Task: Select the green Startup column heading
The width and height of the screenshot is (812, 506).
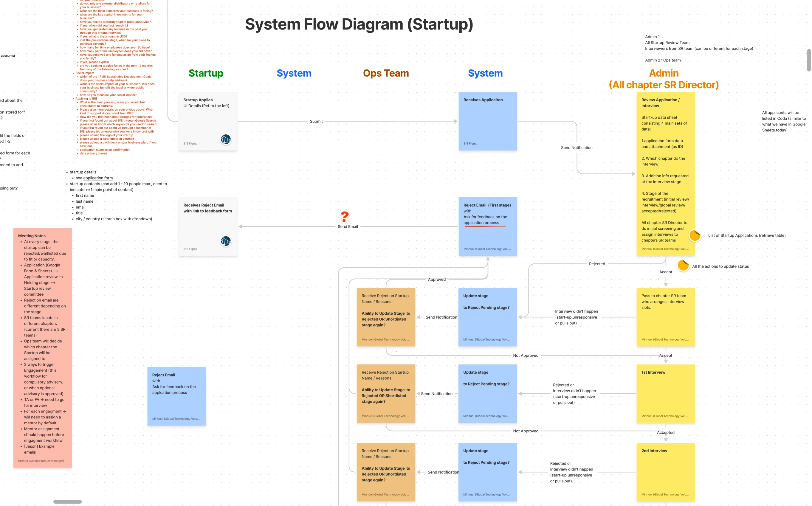Action: [206, 73]
